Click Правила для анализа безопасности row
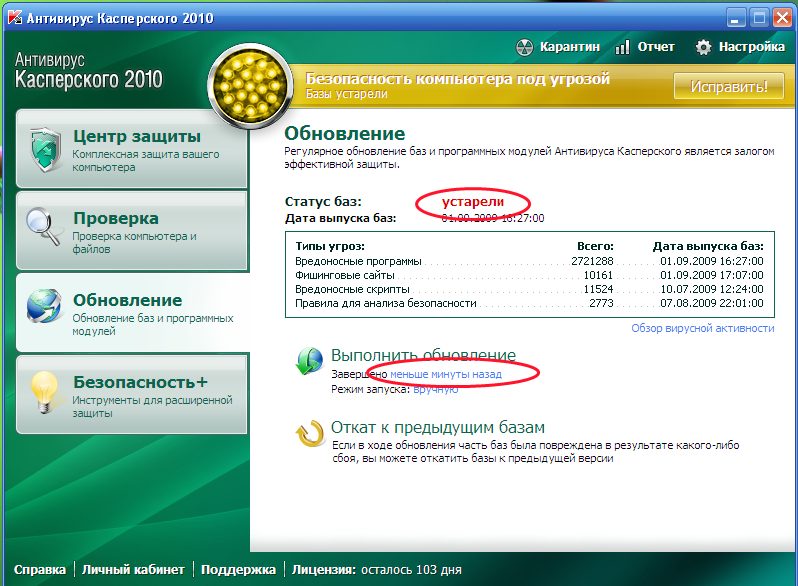 pyautogui.click(x=529, y=303)
